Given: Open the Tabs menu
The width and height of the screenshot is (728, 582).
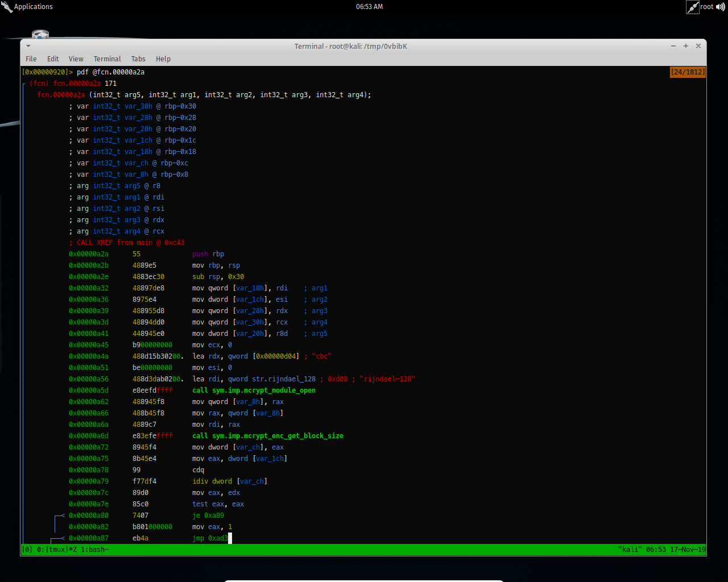Looking at the screenshot, I should (138, 59).
